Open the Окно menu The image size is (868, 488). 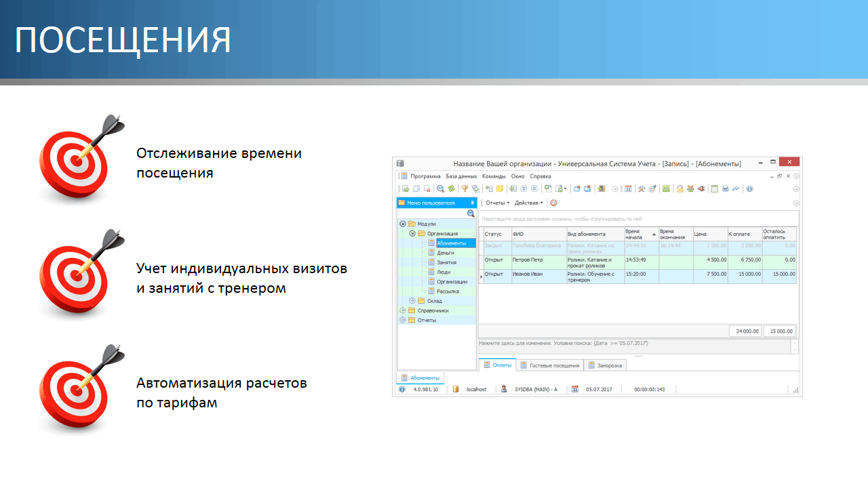coord(517,176)
